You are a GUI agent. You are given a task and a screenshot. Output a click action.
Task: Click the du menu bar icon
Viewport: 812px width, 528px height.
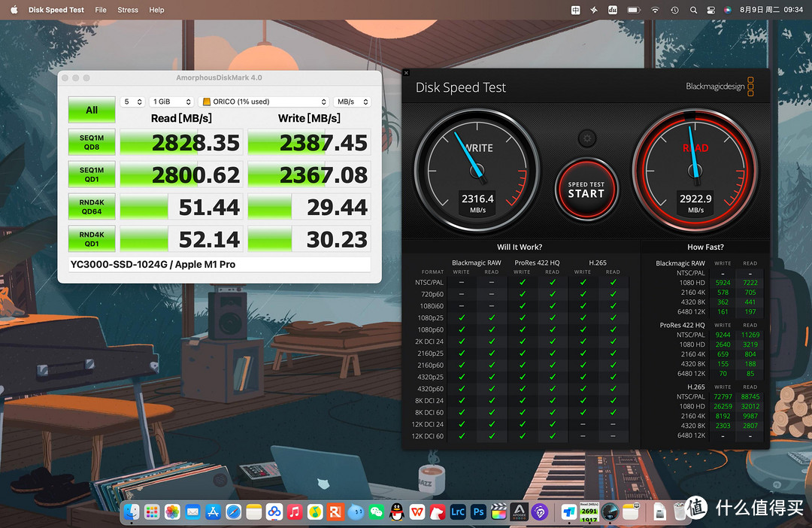point(613,10)
